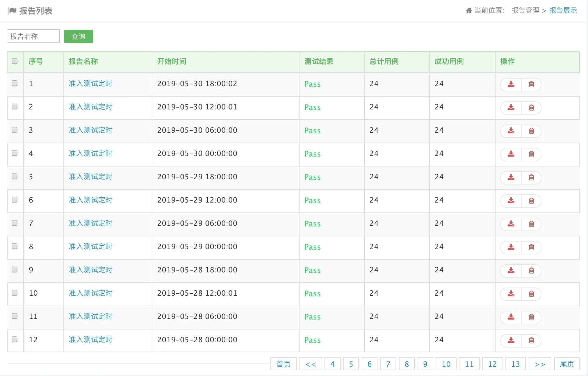Viewport: 588px width, 376px height.
Task: Go to the last page 尾页
Action: (x=566, y=364)
